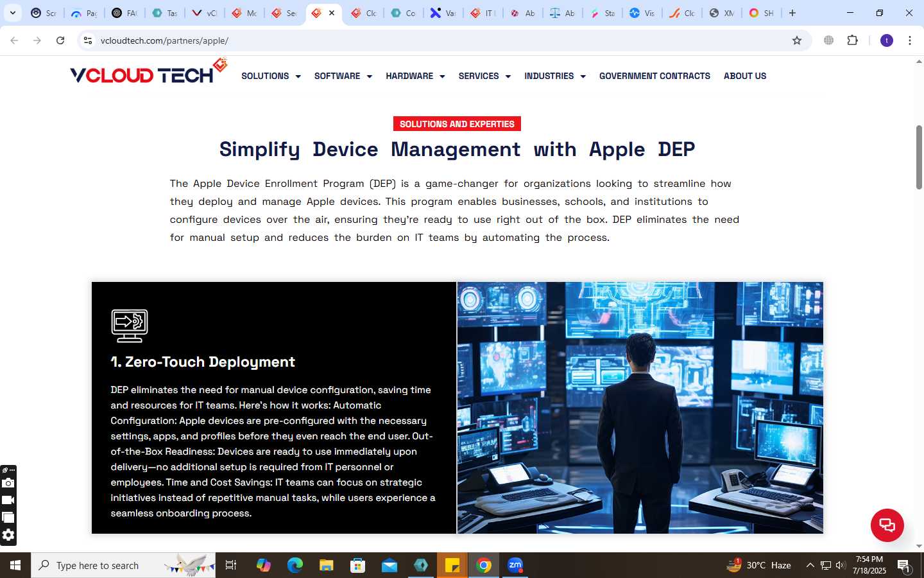Open Zoom from the taskbar

click(x=515, y=565)
